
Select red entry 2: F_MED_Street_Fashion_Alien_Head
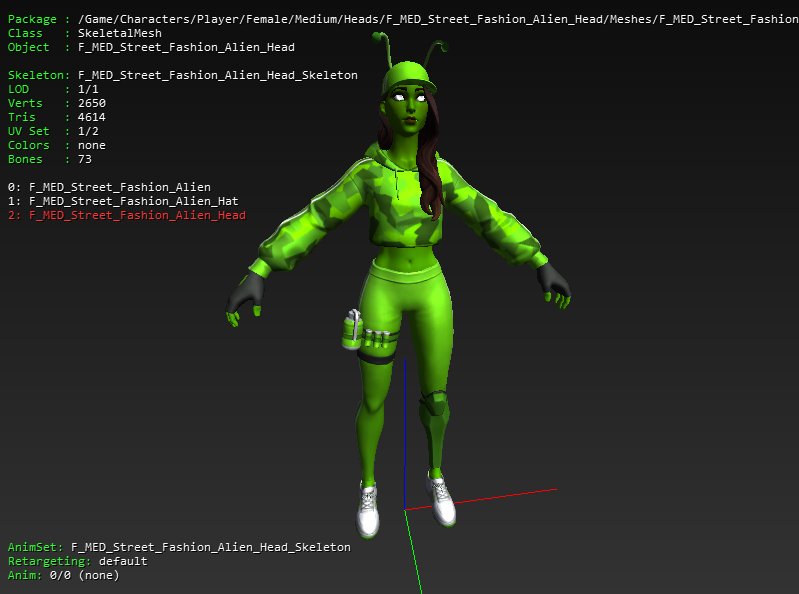126,215
